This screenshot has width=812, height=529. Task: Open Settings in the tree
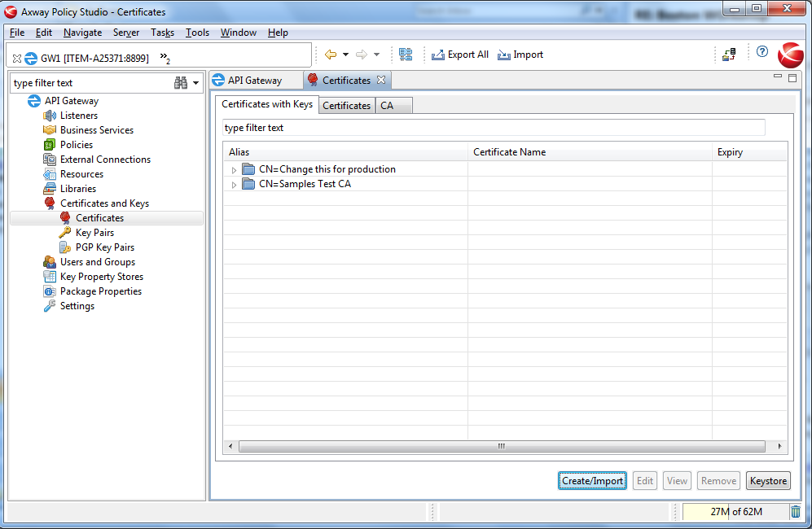click(x=77, y=306)
